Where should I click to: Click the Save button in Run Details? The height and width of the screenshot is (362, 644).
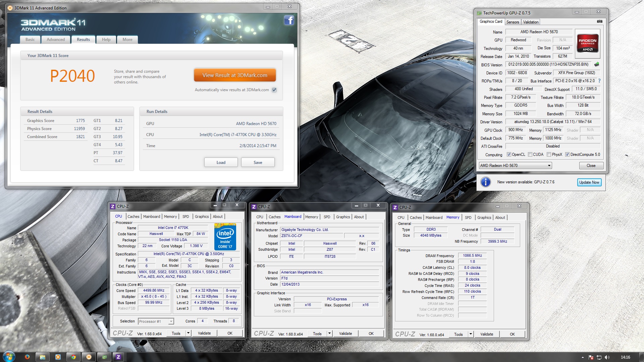tap(258, 163)
